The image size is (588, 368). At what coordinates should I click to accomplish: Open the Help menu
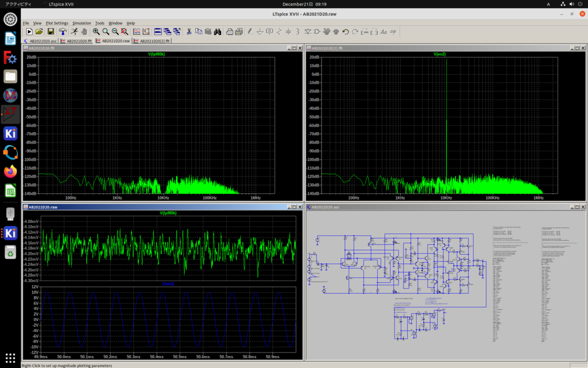(x=130, y=23)
